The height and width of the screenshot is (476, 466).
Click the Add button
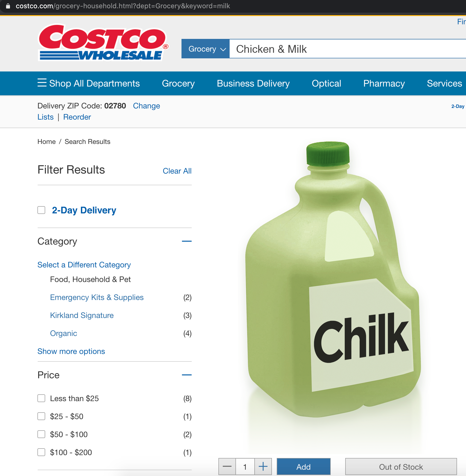303,467
